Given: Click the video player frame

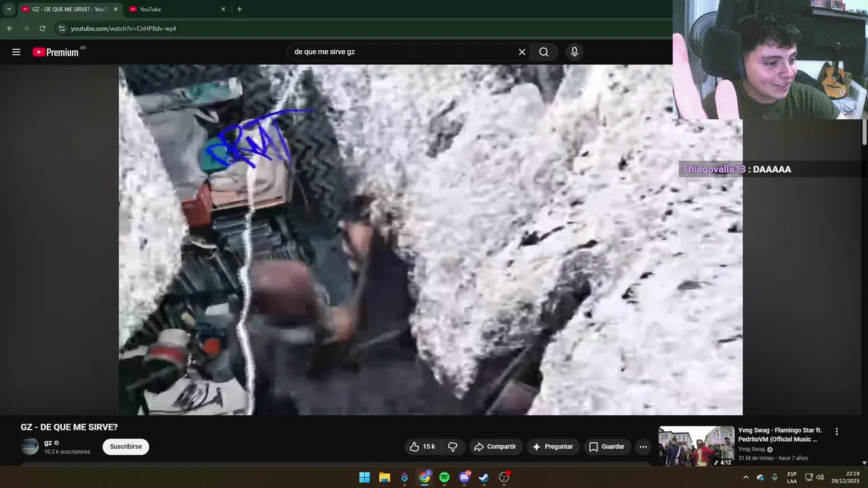Looking at the screenshot, I should coord(431,240).
